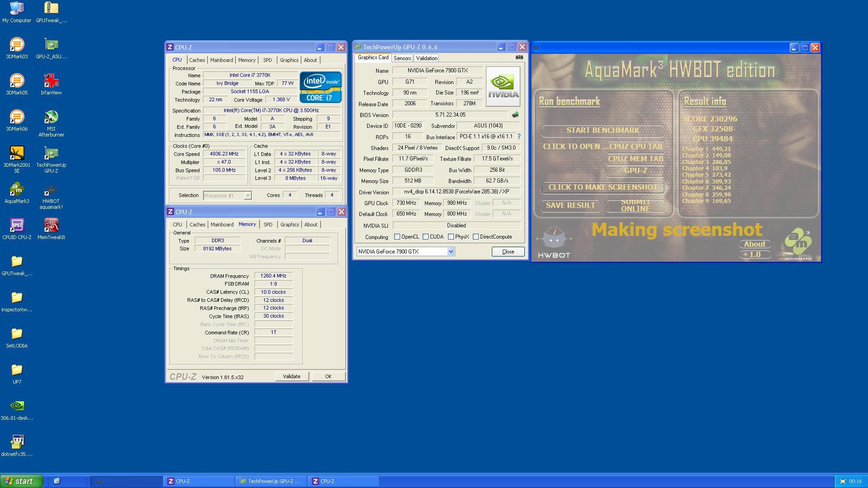This screenshot has height=488, width=868.
Task: Click the system tray notification icon
Action: coord(842,482)
